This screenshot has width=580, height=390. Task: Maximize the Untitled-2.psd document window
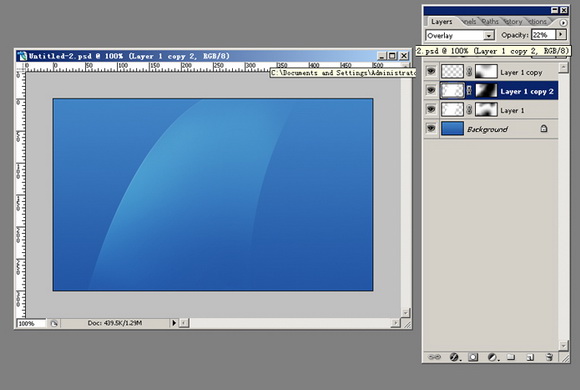point(392,56)
